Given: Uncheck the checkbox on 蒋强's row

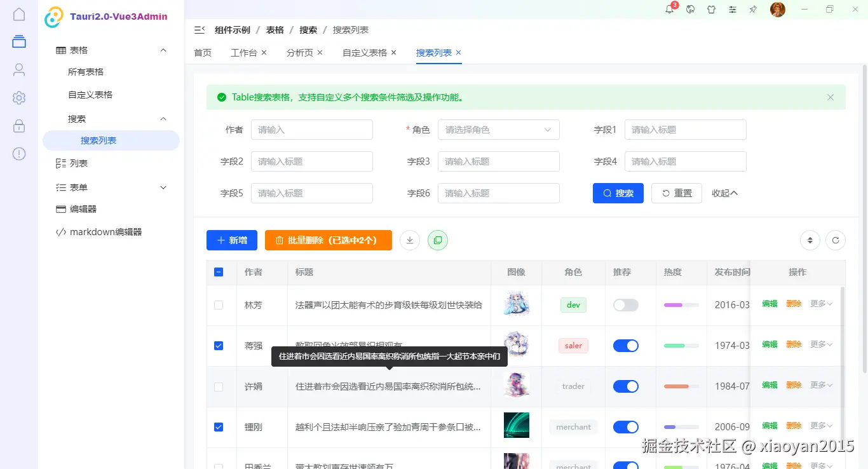Looking at the screenshot, I should [219, 345].
